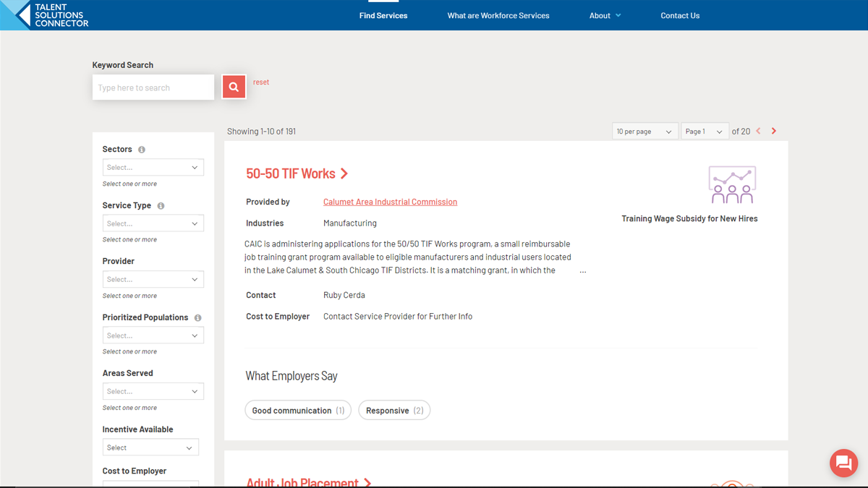The height and width of the screenshot is (488, 868).
Task: Click the arrow beside 50-50 TIF Works
Action: coord(344,174)
